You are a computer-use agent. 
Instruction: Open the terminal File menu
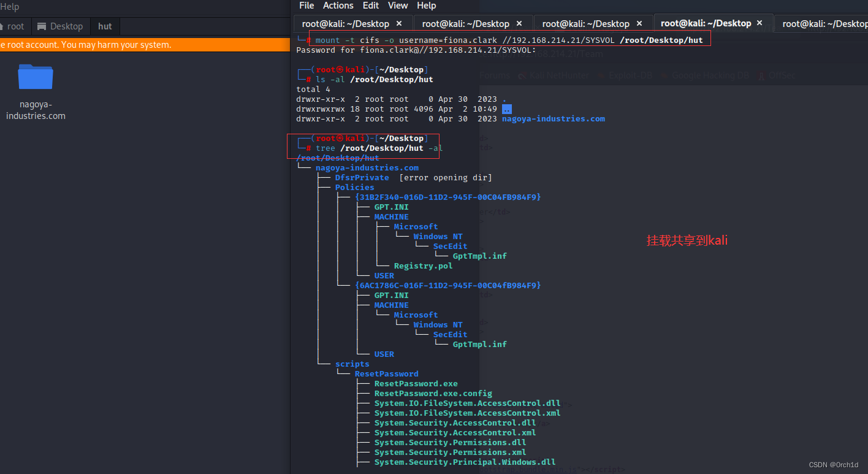pyautogui.click(x=306, y=6)
